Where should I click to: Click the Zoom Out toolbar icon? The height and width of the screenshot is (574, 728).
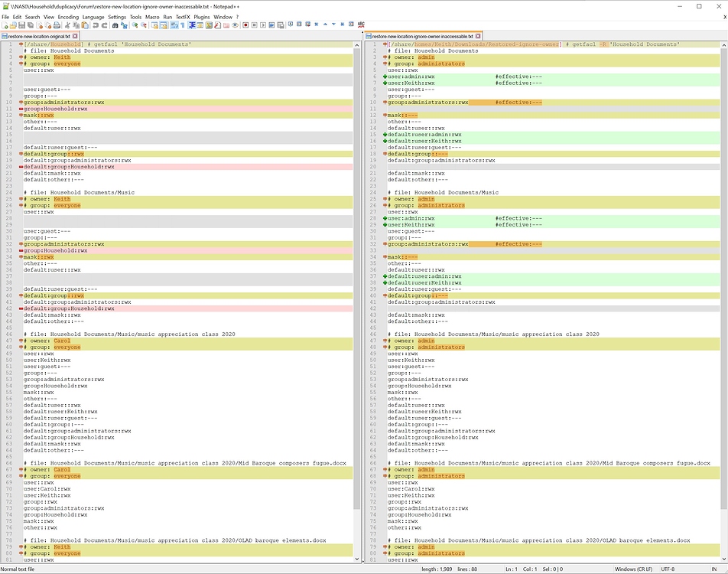144,25
